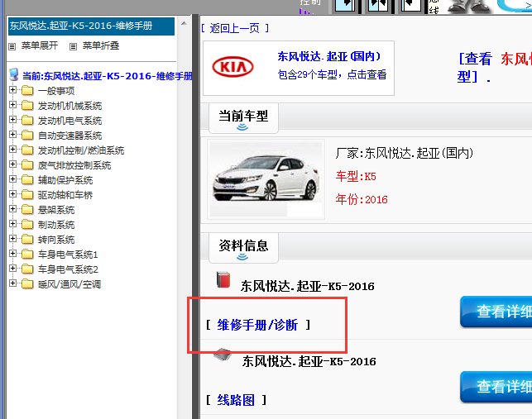This screenshot has width=532, height=419.
Task: Click the 厂家:东风悦达.起亚(国内) text
Action: pos(404,153)
